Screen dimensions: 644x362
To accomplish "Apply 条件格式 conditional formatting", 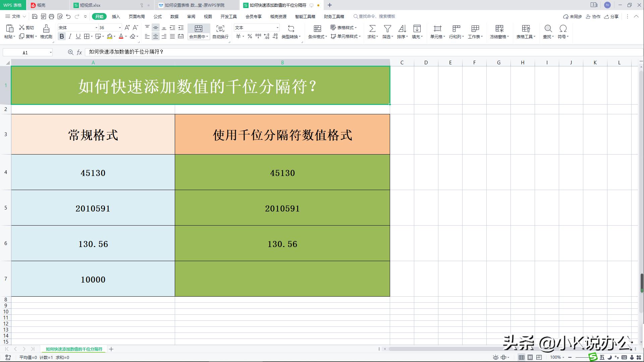I will (317, 32).
